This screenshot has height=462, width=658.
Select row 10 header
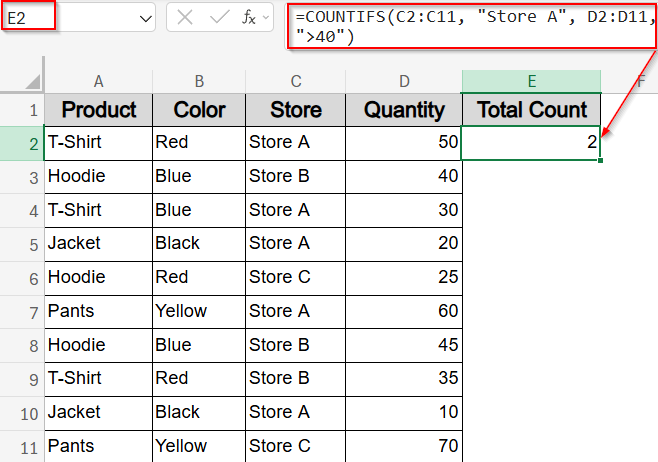[x=22, y=413]
